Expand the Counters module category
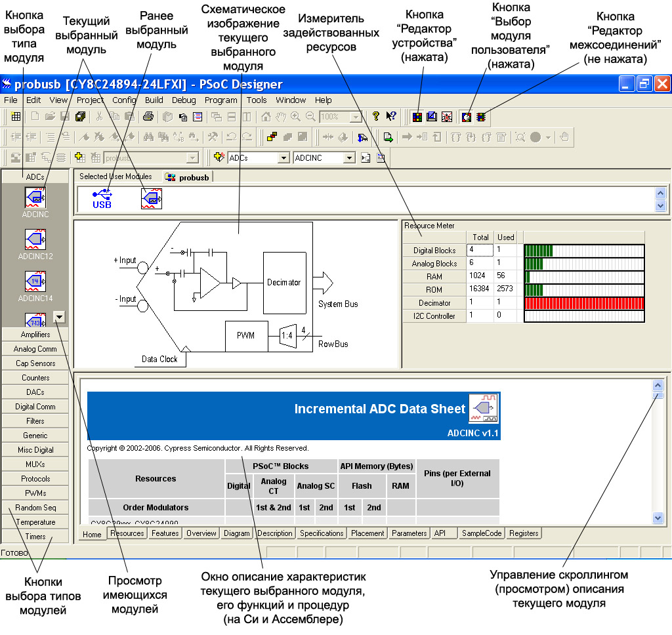 (x=35, y=377)
